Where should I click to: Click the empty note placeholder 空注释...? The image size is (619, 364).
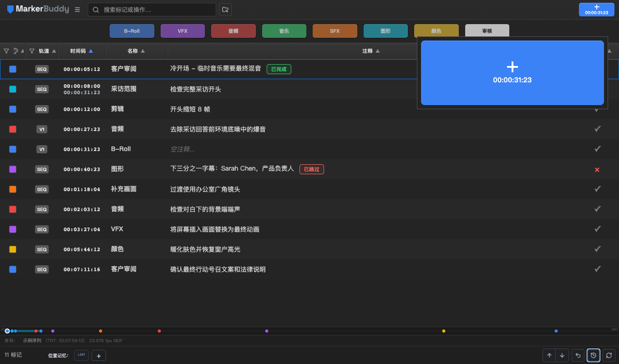pos(182,149)
